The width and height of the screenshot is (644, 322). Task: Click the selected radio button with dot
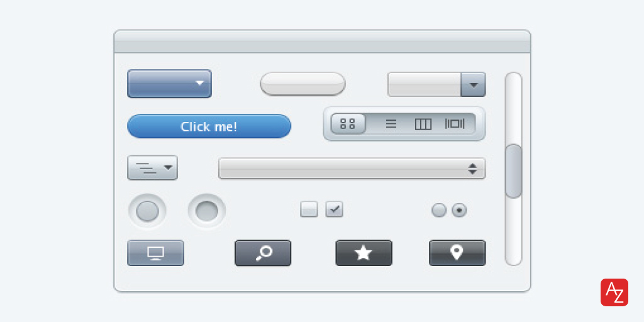click(x=459, y=210)
